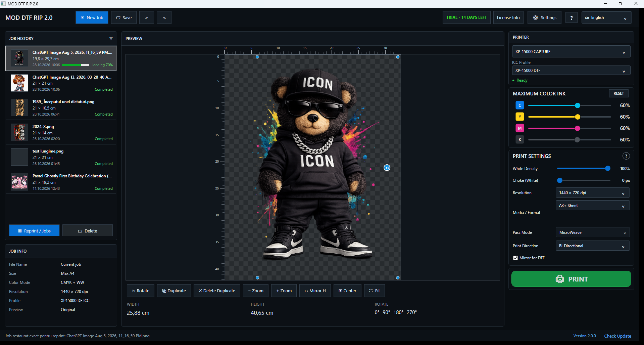Click the White Density slider handle
The width and height of the screenshot is (644, 345).
[608, 168]
